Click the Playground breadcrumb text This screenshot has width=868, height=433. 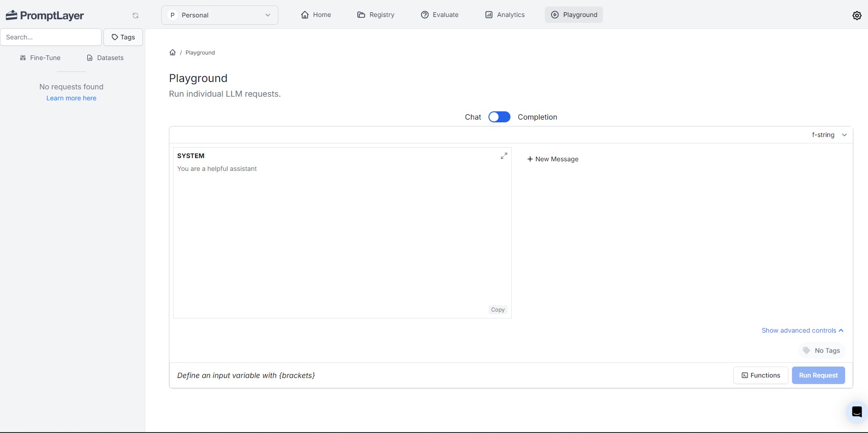[x=200, y=53]
